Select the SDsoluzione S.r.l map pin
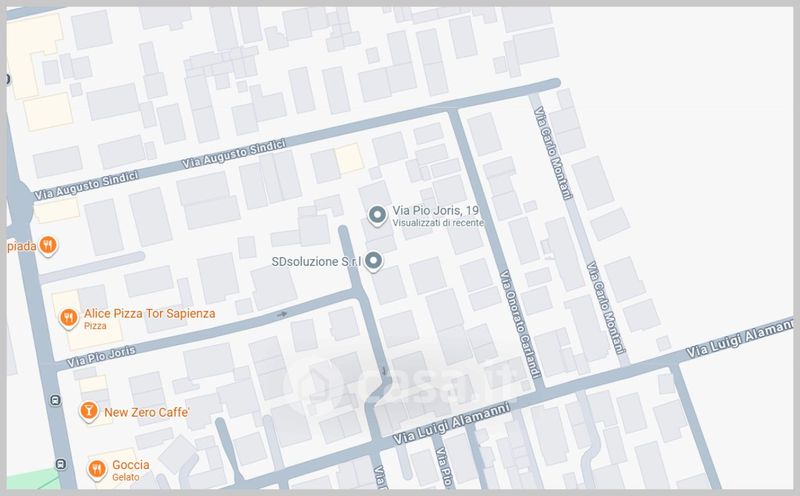 coord(374,262)
